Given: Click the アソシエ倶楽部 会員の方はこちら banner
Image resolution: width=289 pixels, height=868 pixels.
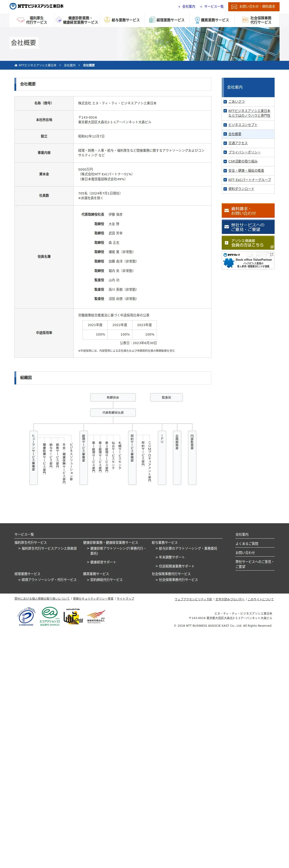Looking at the screenshot, I should [248, 243].
